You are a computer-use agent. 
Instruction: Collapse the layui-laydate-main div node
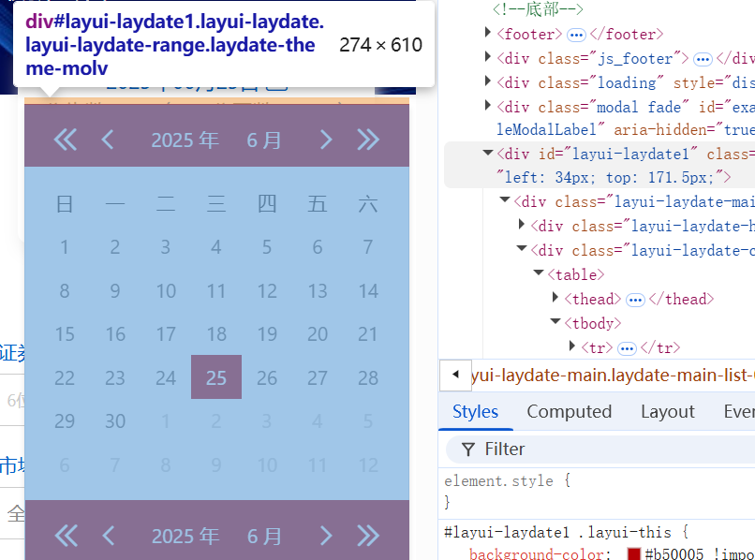click(x=505, y=199)
